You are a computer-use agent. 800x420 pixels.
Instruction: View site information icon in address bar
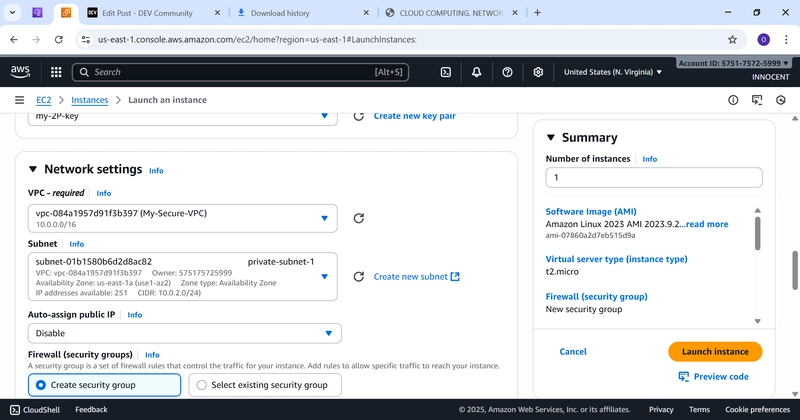pyautogui.click(x=86, y=39)
